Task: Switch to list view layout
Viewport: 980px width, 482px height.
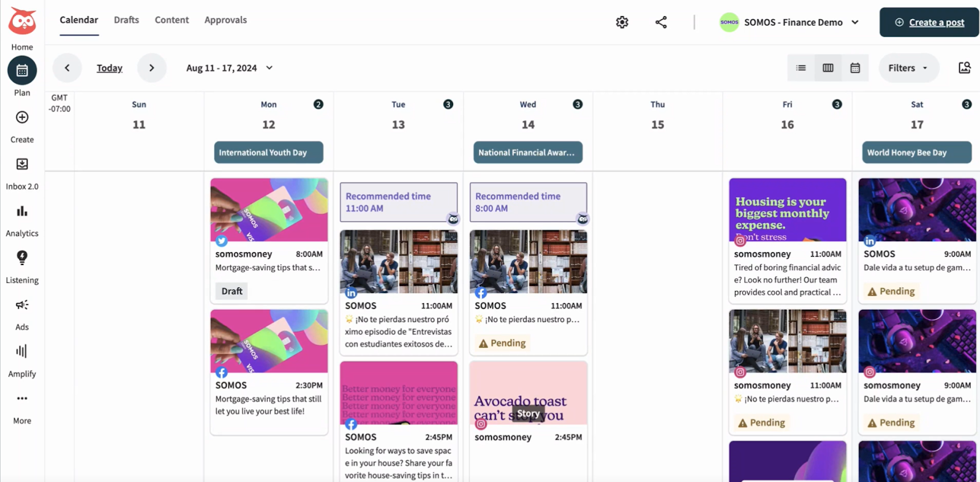Action: click(x=801, y=68)
